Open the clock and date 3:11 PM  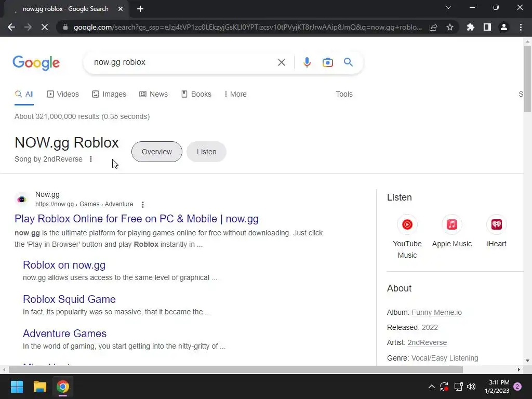pos(497,387)
